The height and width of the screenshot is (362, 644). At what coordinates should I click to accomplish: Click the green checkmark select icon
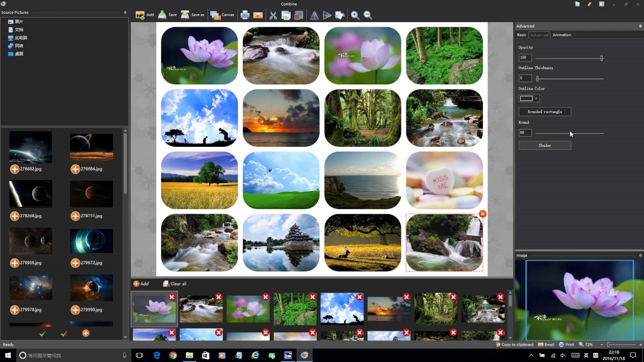click(42, 333)
